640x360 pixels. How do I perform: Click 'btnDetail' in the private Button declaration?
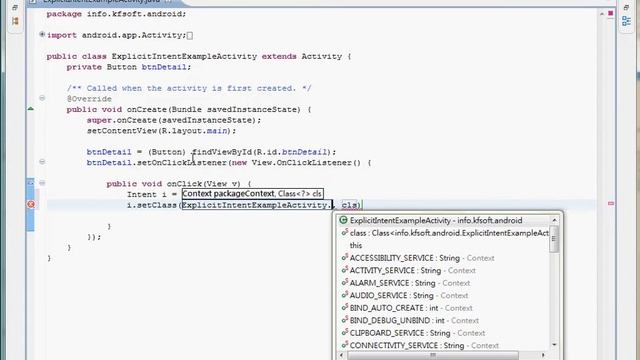point(164,67)
